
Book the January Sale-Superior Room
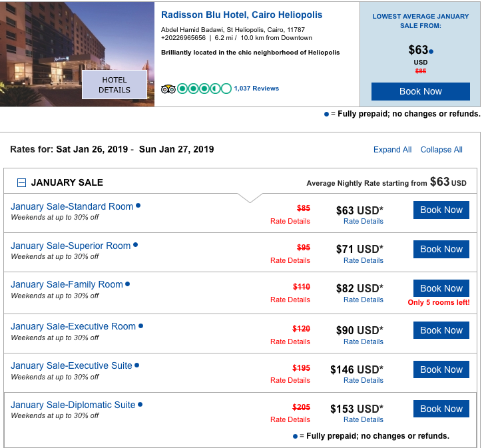(441, 250)
